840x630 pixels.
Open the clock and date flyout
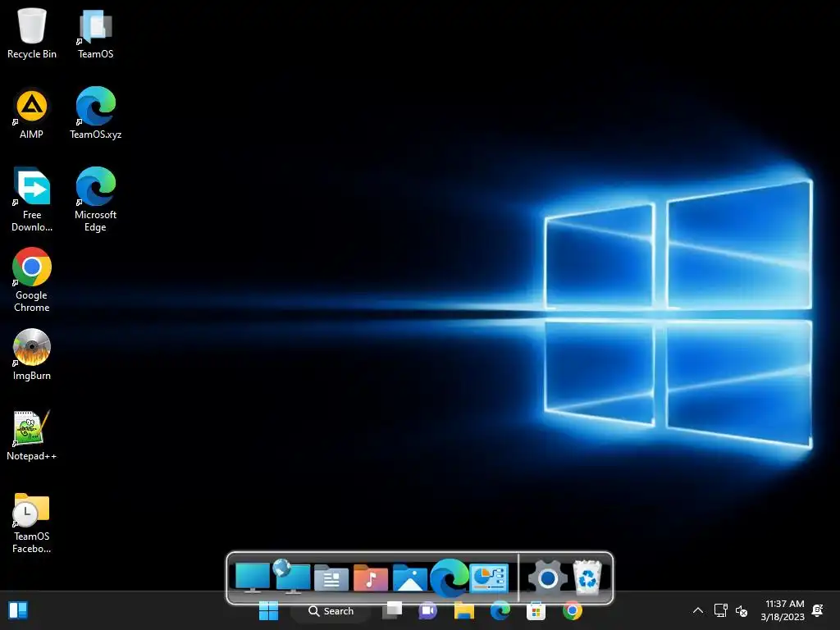coord(782,610)
